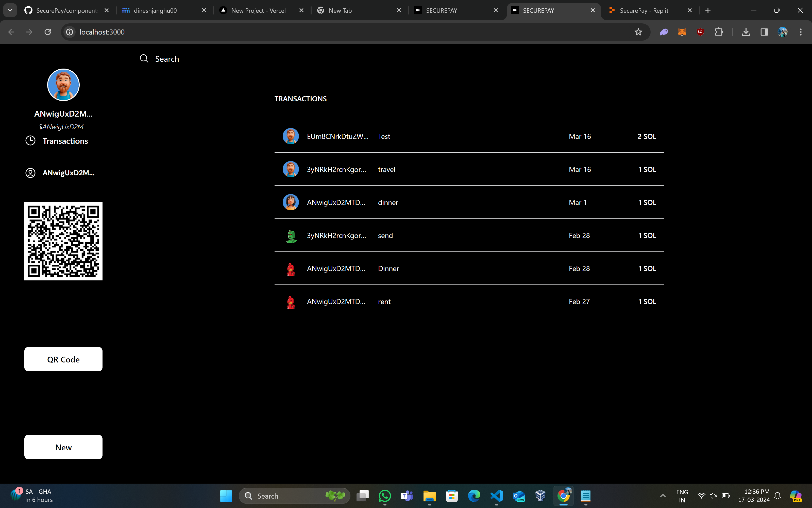The width and height of the screenshot is (812, 508).
Task: Bookmark this page with the star icon
Action: pyautogui.click(x=638, y=32)
